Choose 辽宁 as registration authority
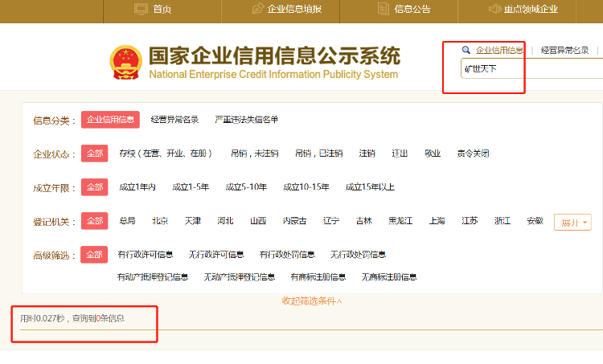Viewport: 603px width, 364px height. pyautogui.click(x=331, y=221)
